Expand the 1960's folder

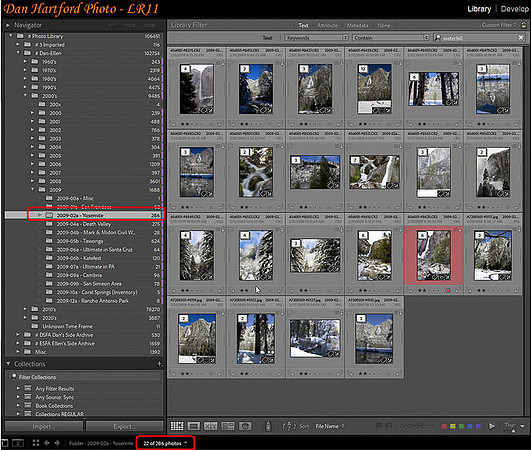(x=25, y=61)
